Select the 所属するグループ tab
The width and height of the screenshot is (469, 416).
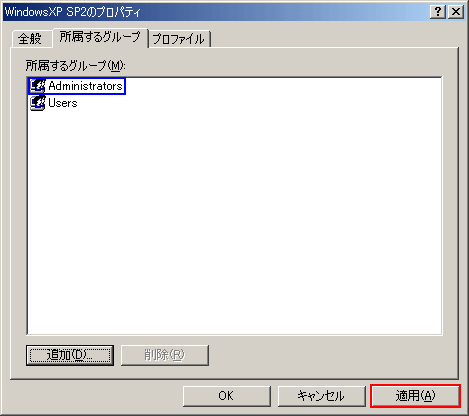click(x=100, y=37)
